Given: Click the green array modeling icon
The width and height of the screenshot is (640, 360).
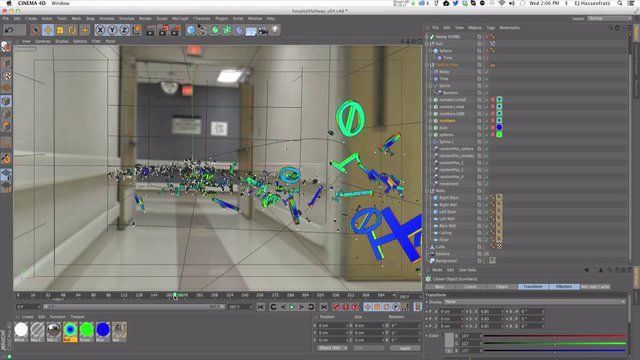Looking at the screenshot, I should (x=227, y=30).
